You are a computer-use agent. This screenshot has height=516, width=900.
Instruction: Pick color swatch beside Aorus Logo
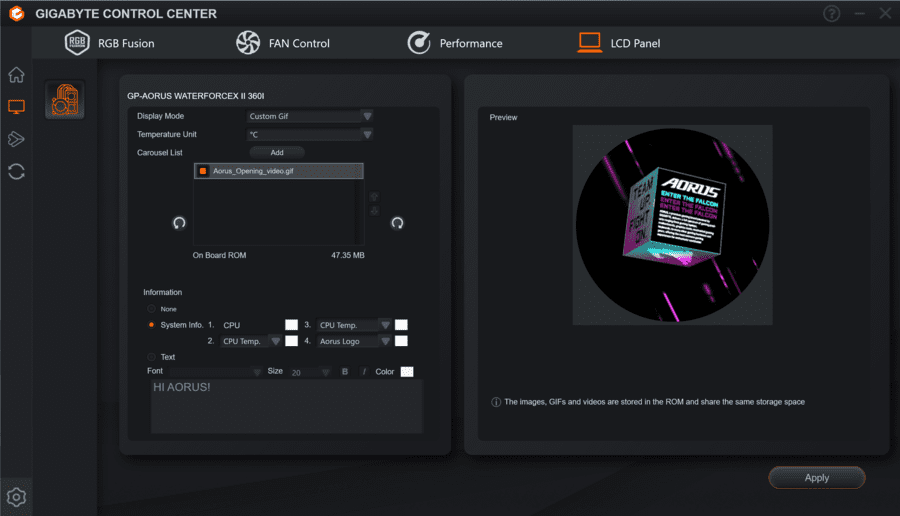(x=401, y=341)
